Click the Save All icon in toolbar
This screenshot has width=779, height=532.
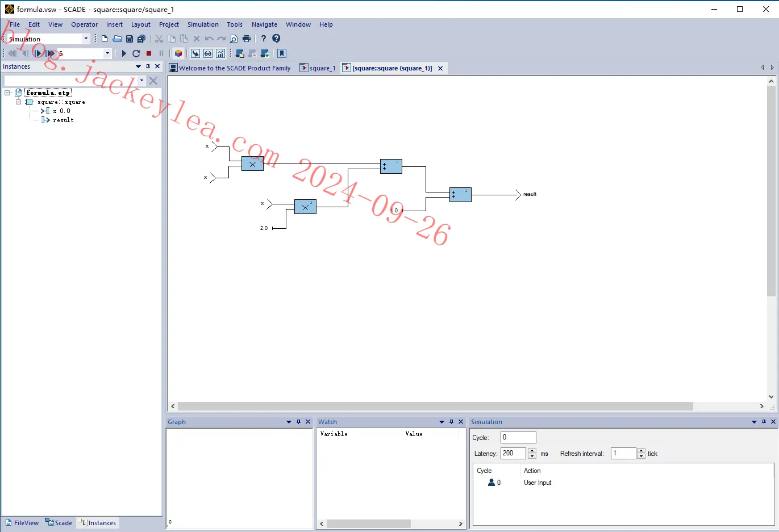(141, 39)
